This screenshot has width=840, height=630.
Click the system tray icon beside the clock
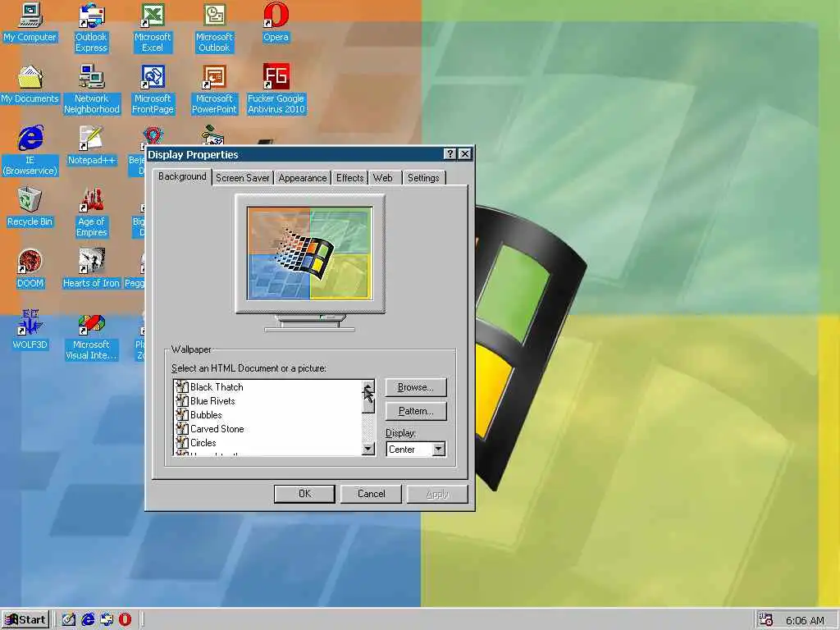tap(766, 620)
